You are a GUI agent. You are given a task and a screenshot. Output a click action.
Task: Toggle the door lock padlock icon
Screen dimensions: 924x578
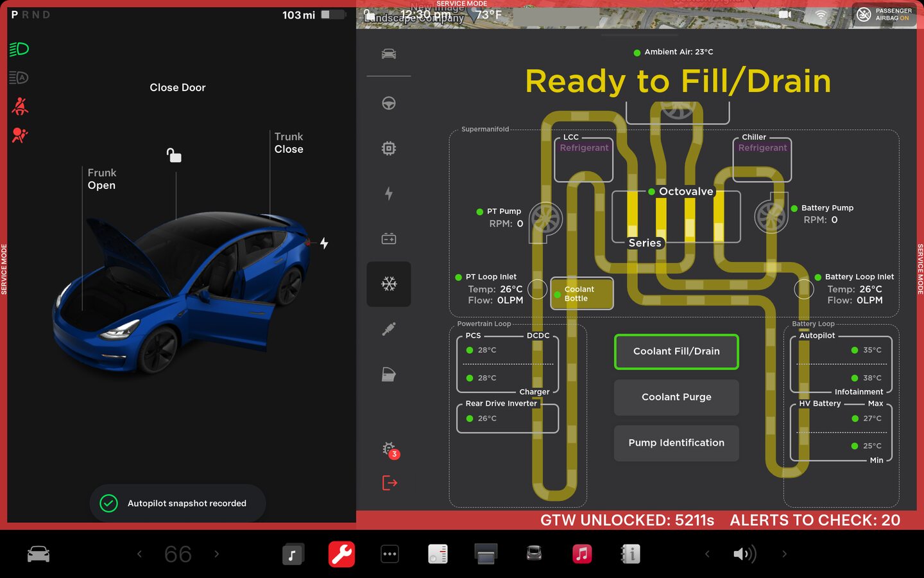174,155
